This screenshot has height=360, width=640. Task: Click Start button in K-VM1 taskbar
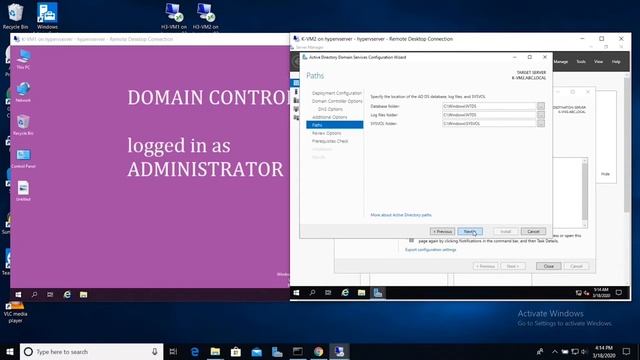click(x=18, y=294)
